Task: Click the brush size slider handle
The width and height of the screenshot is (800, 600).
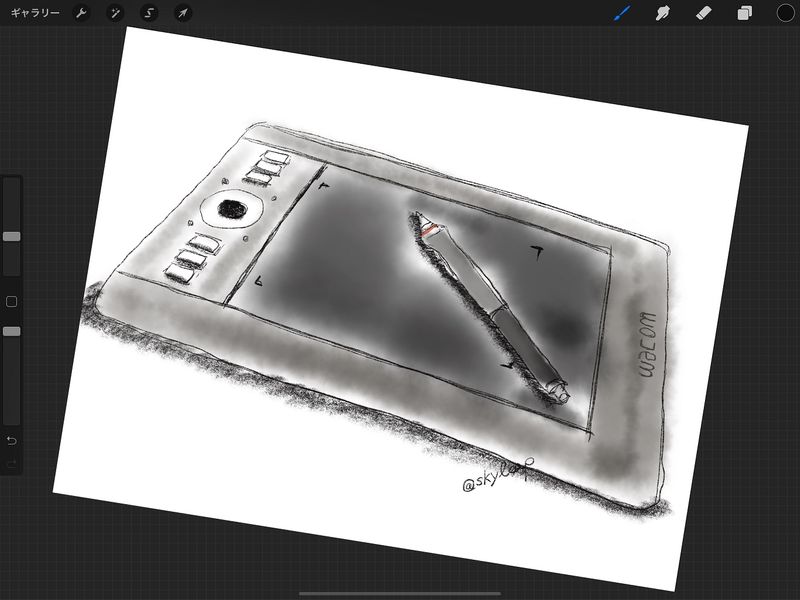Action: point(11,237)
